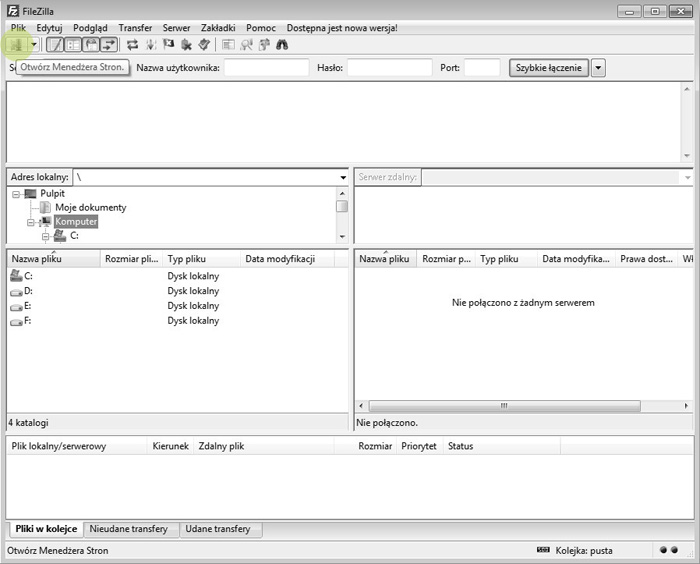Open the Podgląd menu

(90, 28)
